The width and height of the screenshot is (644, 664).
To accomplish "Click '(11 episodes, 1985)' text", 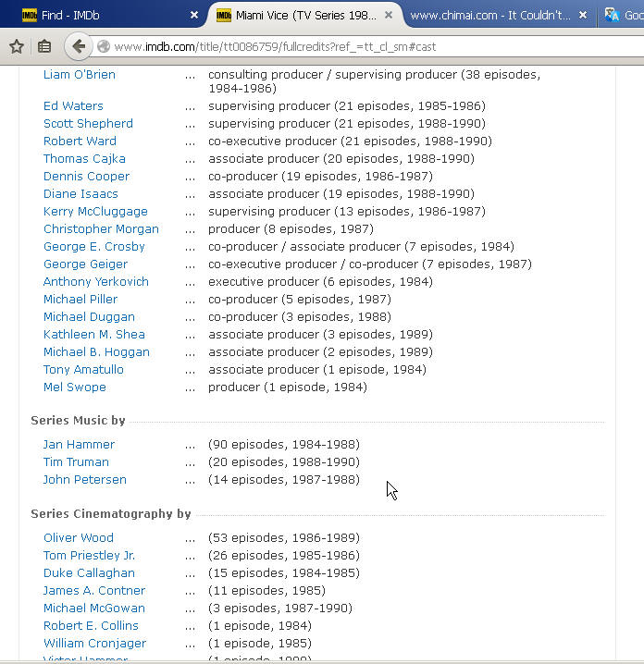I will (x=266, y=590).
